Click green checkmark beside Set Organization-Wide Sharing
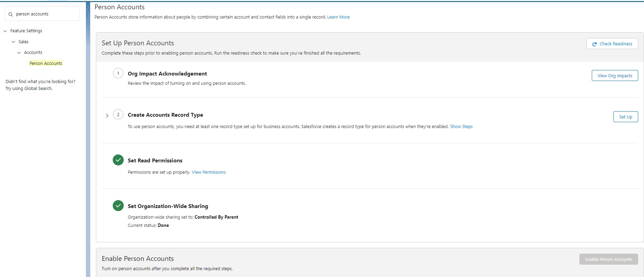This screenshot has width=644, height=277. pyautogui.click(x=118, y=206)
